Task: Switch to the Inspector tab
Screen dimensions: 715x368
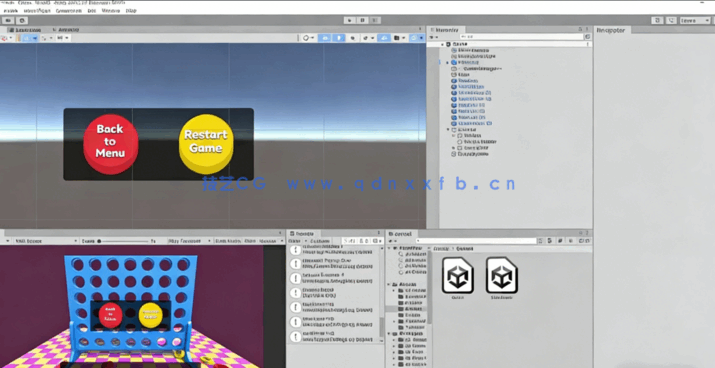Action: click(x=611, y=30)
